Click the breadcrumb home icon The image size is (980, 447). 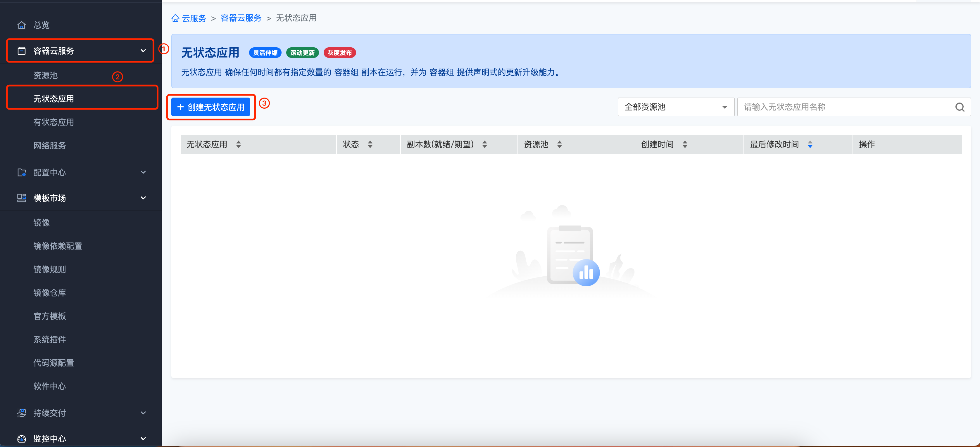click(175, 18)
